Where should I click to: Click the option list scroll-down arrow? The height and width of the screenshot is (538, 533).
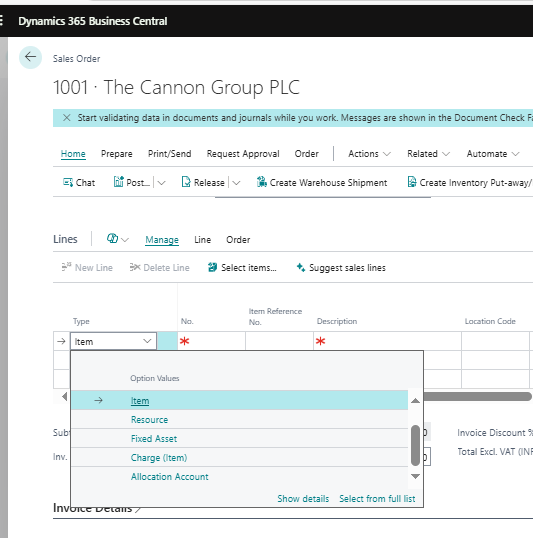(x=415, y=476)
